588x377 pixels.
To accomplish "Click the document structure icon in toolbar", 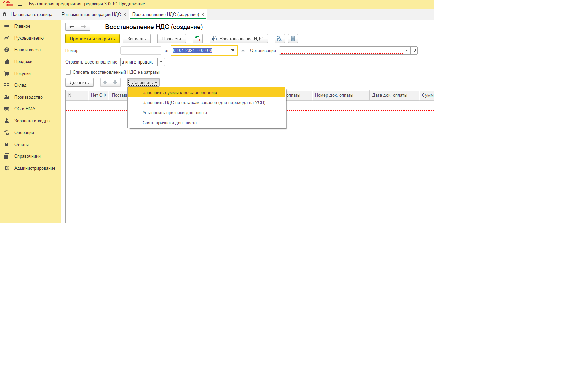I will (x=280, y=39).
